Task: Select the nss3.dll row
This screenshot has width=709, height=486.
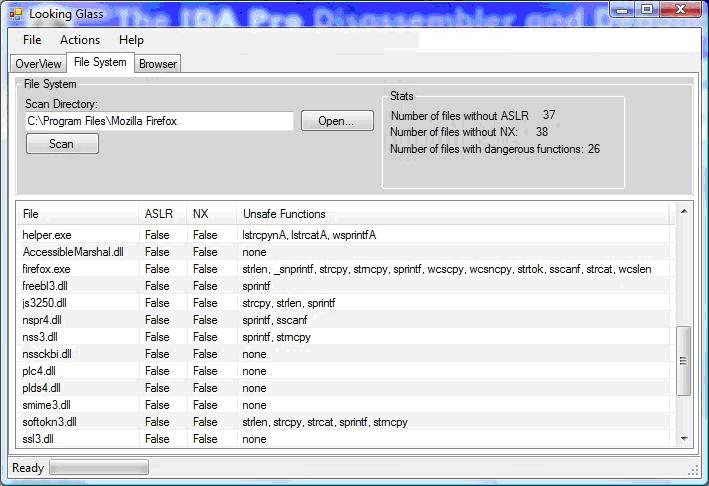Action: pyautogui.click(x=344, y=337)
